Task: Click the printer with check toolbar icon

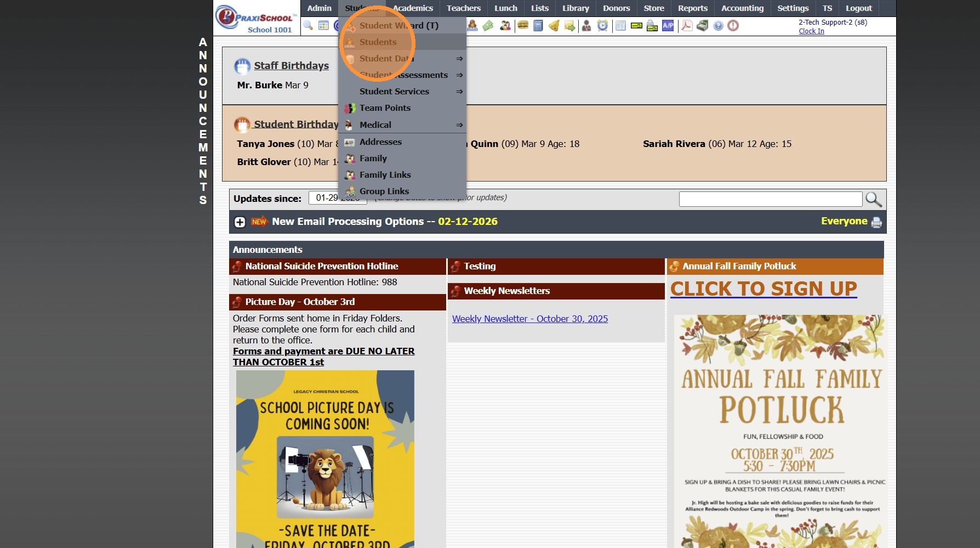Action: (652, 26)
